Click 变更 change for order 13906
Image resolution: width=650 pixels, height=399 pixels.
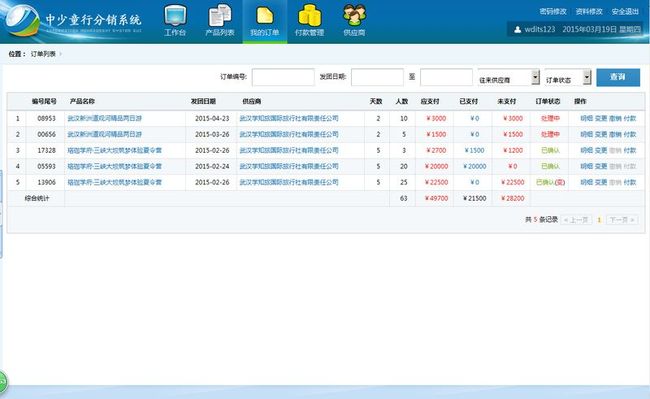pos(601,182)
